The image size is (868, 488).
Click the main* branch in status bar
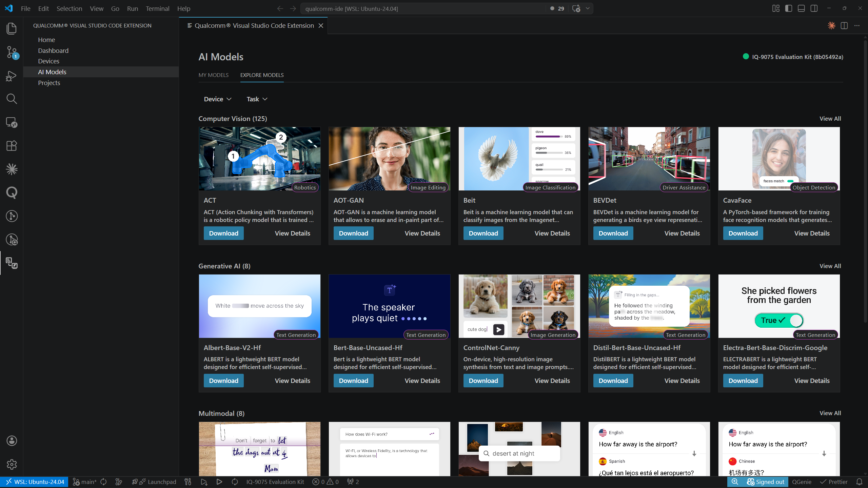click(x=85, y=482)
